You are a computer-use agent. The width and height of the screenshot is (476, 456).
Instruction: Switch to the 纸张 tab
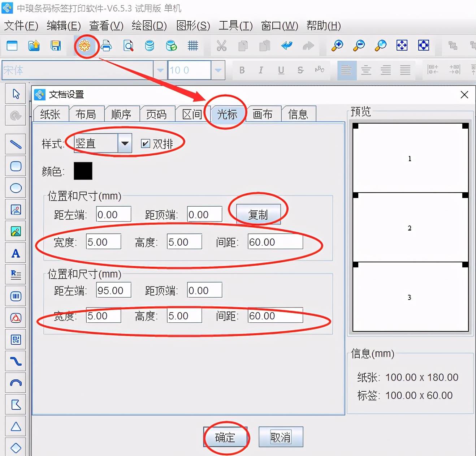[50, 114]
